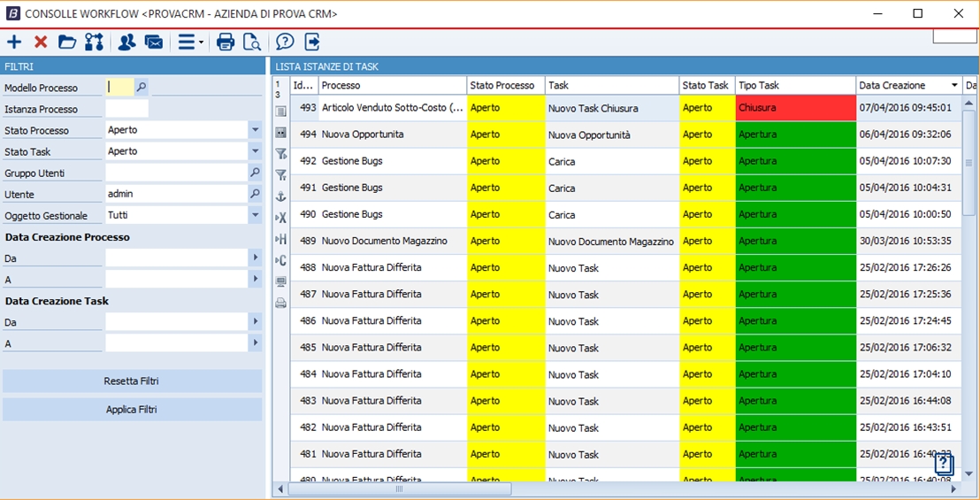Click the envelope messages toolbar icon
The image size is (980, 500).
tap(154, 42)
